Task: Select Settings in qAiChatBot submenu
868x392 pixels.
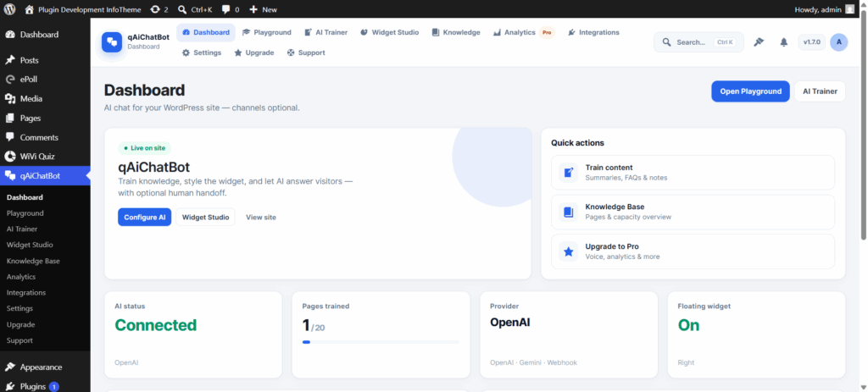Action: point(20,308)
